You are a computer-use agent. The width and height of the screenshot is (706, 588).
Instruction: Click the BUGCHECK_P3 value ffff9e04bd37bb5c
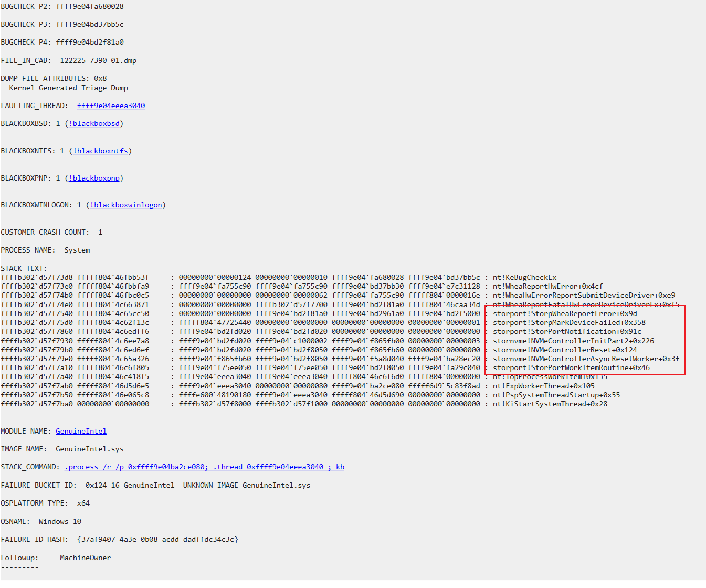tap(90, 24)
